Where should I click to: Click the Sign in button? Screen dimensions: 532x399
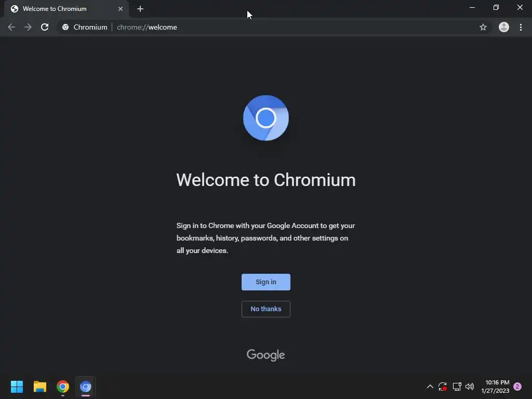(x=266, y=282)
